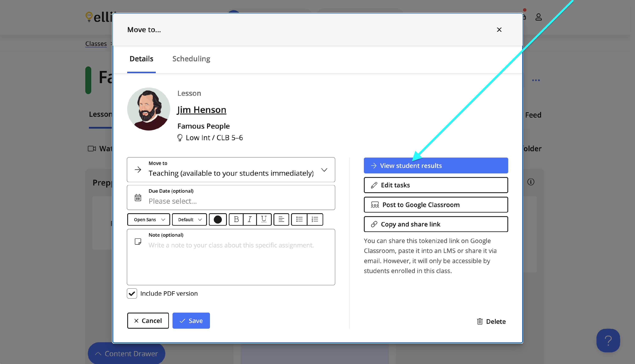635x364 pixels.
Task: Insert a numbered list
Action: tap(315, 219)
